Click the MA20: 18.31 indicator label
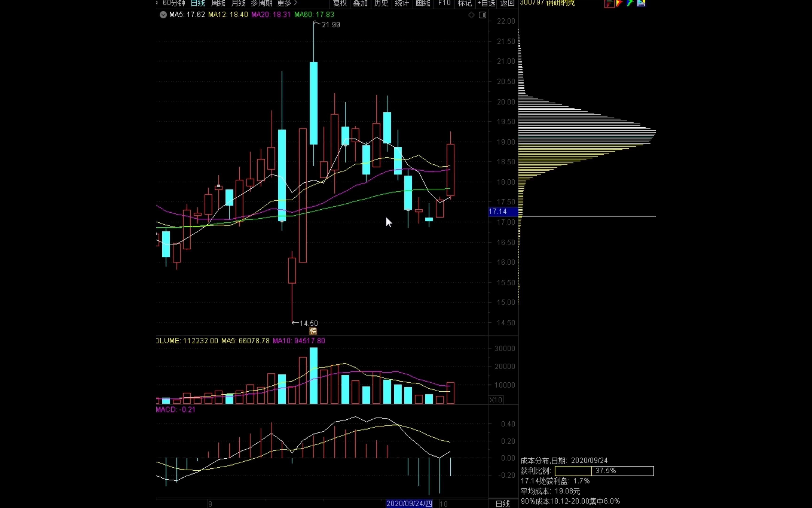 pos(271,15)
